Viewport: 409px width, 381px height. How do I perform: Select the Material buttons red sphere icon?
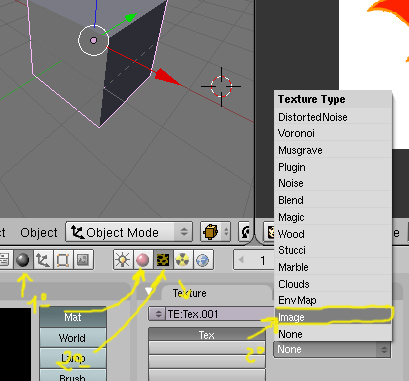[x=143, y=260]
